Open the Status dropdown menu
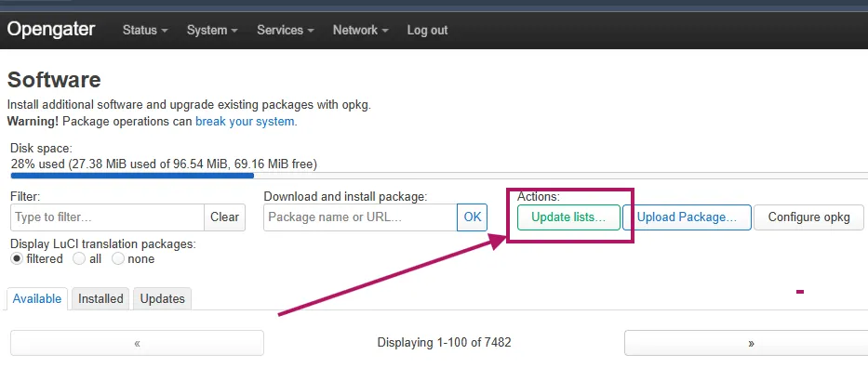Viewport: 868px width, 368px height. [x=145, y=31]
